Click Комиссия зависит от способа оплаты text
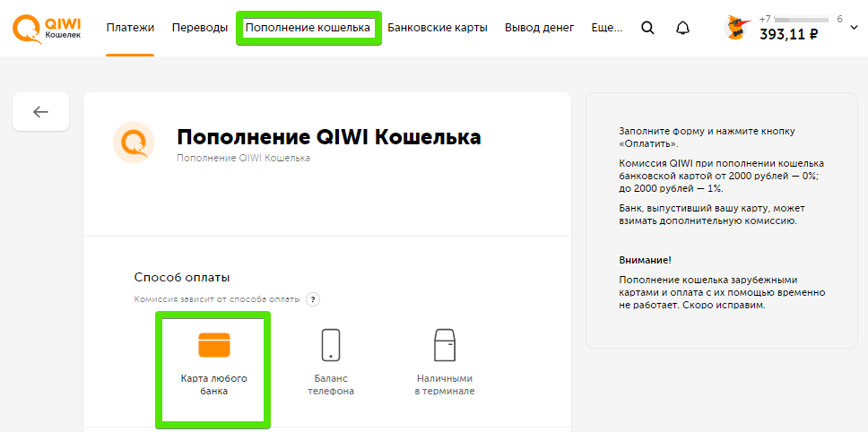This screenshot has height=432, width=868. pos(218,299)
